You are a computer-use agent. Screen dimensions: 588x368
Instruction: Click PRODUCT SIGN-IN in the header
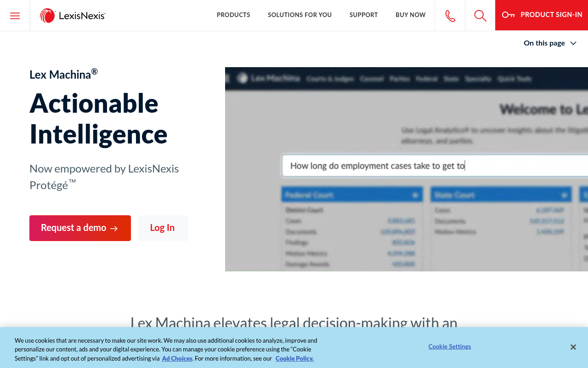tap(551, 14)
